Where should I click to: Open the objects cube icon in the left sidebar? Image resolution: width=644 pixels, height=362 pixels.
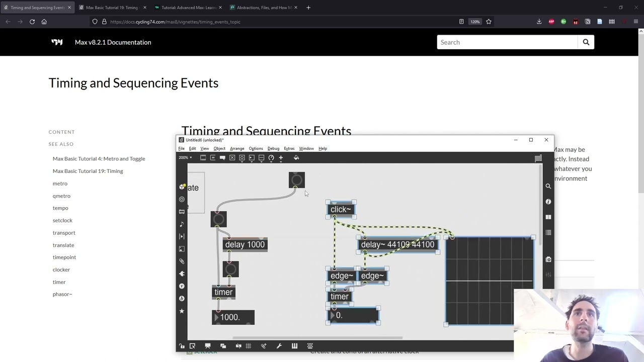tap(182, 187)
